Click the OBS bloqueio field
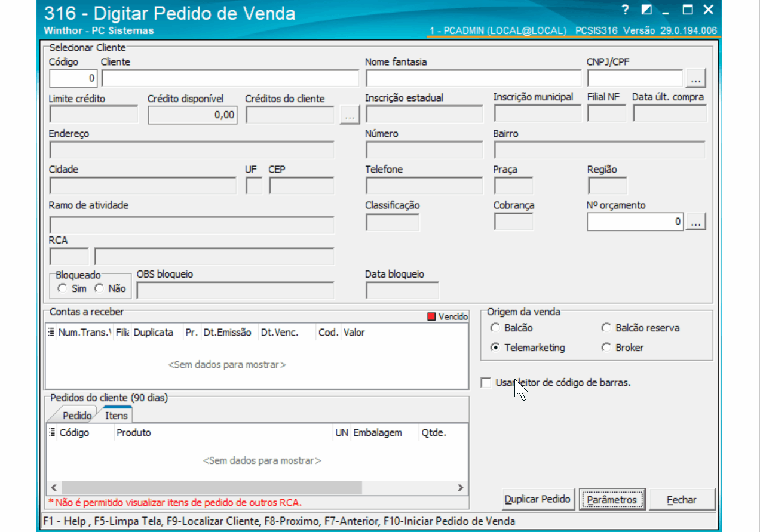 click(x=235, y=290)
